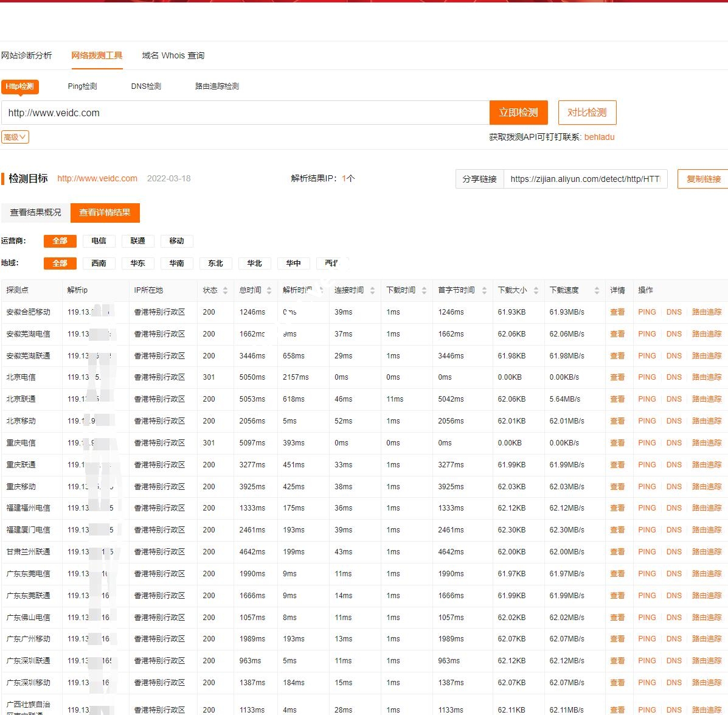Click the 立即检测 button

[518, 113]
